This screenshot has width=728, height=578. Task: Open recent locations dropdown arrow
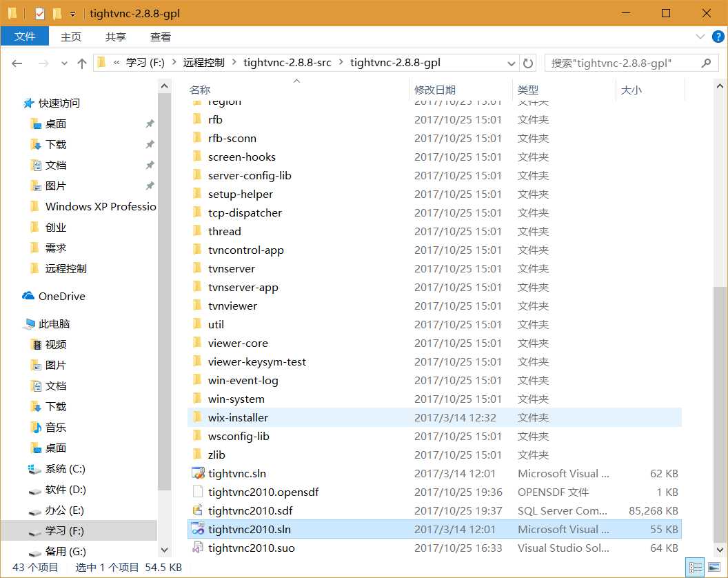pos(64,63)
